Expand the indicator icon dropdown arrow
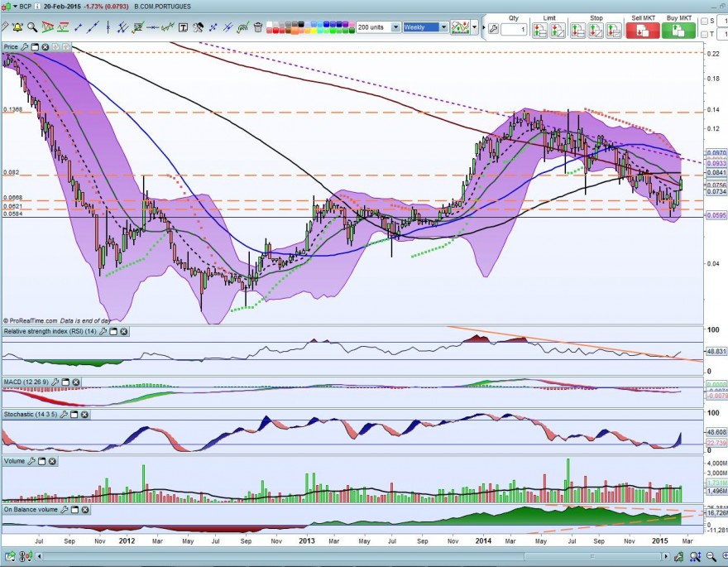The height and width of the screenshot is (567, 728). (x=475, y=27)
